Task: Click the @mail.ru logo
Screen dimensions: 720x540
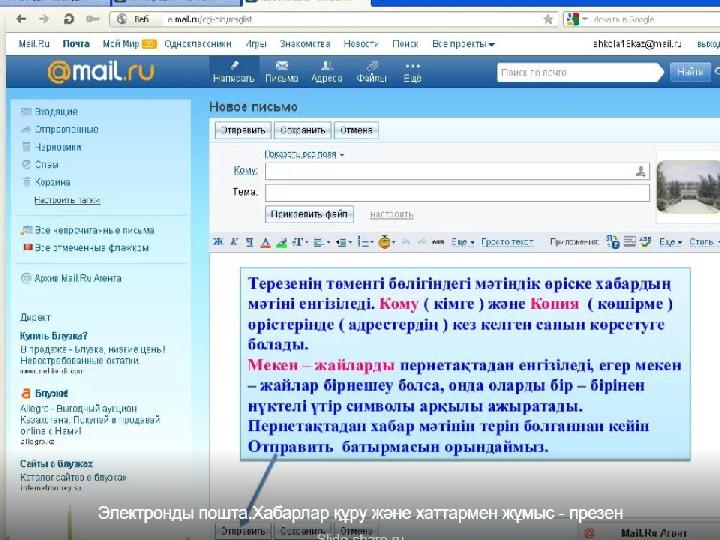Action: point(101,72)
